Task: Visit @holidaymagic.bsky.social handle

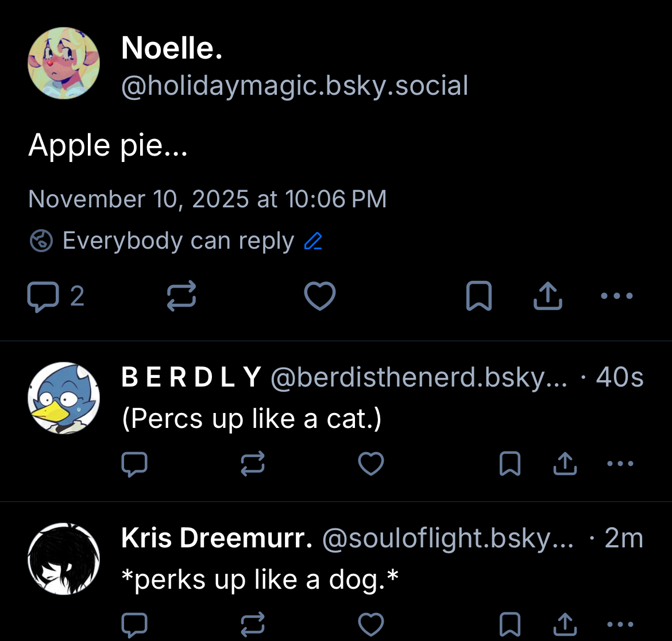Action: [x=295, y=86]
